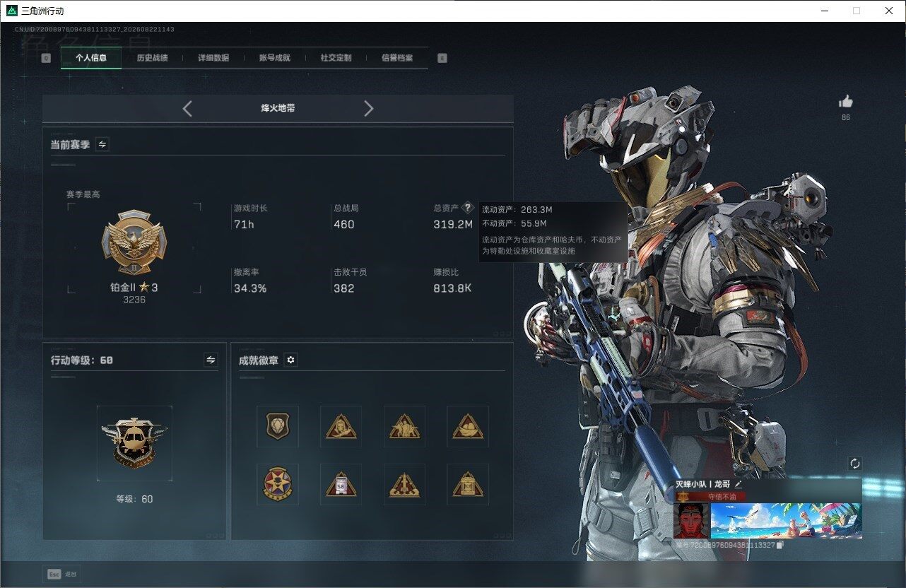The height and width of the screenshot is (588, 906).
Task: Copy the player ID number
Action: [780, 545]
